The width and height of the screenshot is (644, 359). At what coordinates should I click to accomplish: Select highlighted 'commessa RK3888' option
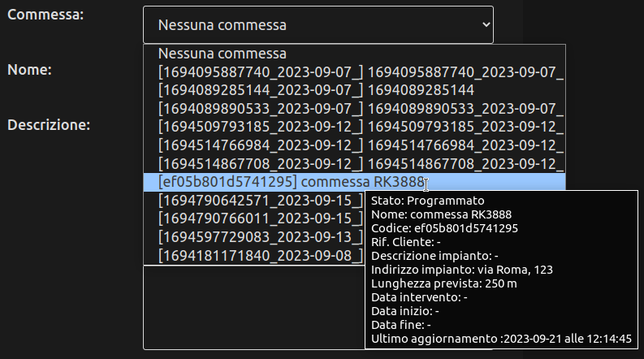(x=292, y=183)
